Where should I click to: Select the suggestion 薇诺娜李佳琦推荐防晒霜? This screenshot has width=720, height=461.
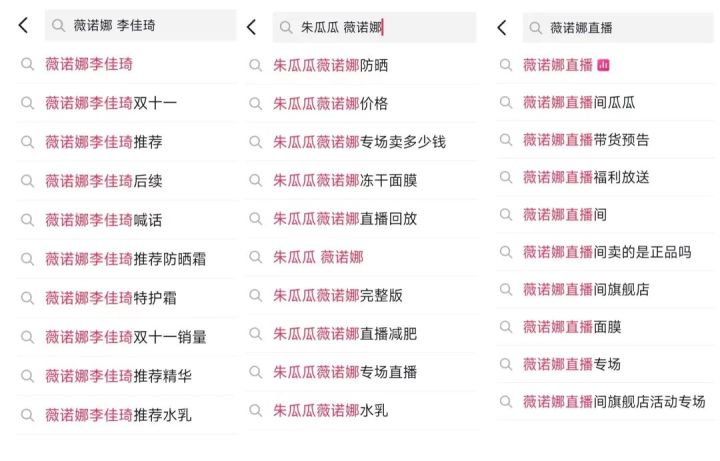click(x=125, y=259)
